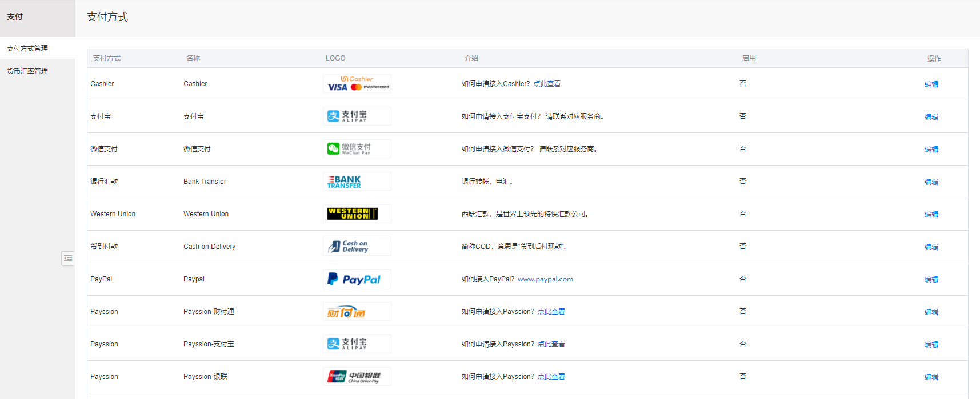Click the 银行转帐，电汇 description text
980x399 pixels.
[x=487, y=182]
